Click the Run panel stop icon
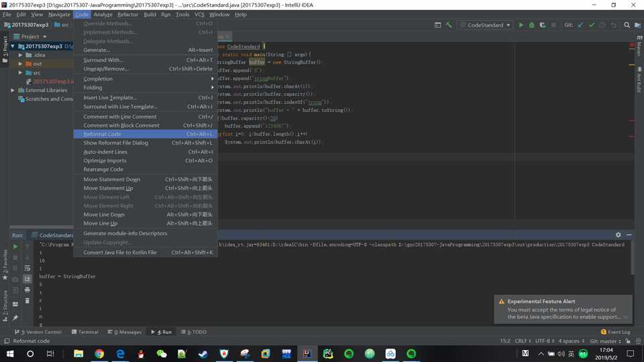 pyautogui.click(x=15, y=257)
